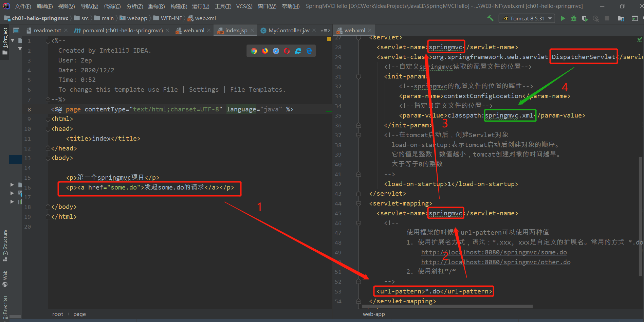Open the recent hidden tabs list

325,31
